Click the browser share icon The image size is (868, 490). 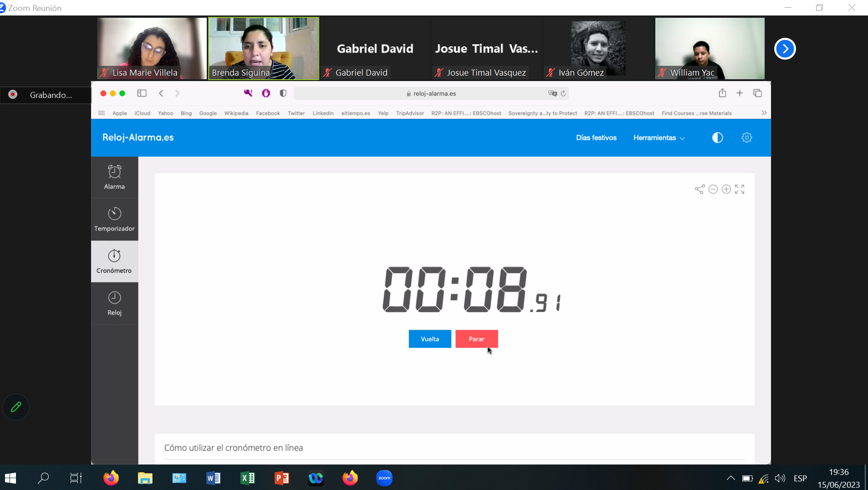722,93
